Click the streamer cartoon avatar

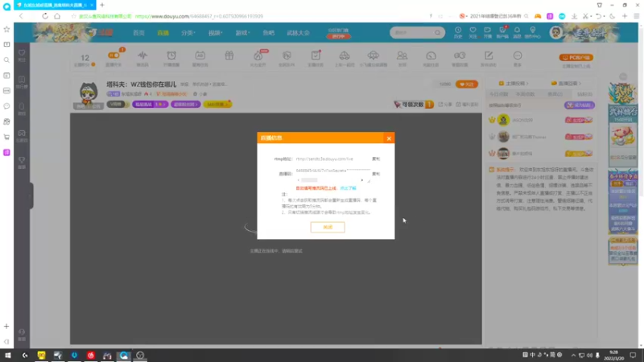click(89, 94)
